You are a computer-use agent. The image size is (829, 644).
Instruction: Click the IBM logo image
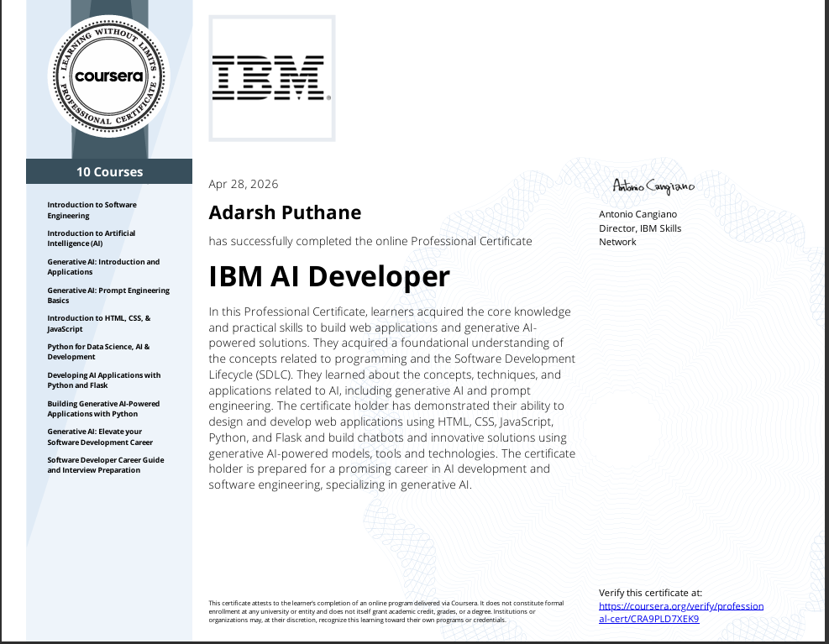[x=272, y=78]
